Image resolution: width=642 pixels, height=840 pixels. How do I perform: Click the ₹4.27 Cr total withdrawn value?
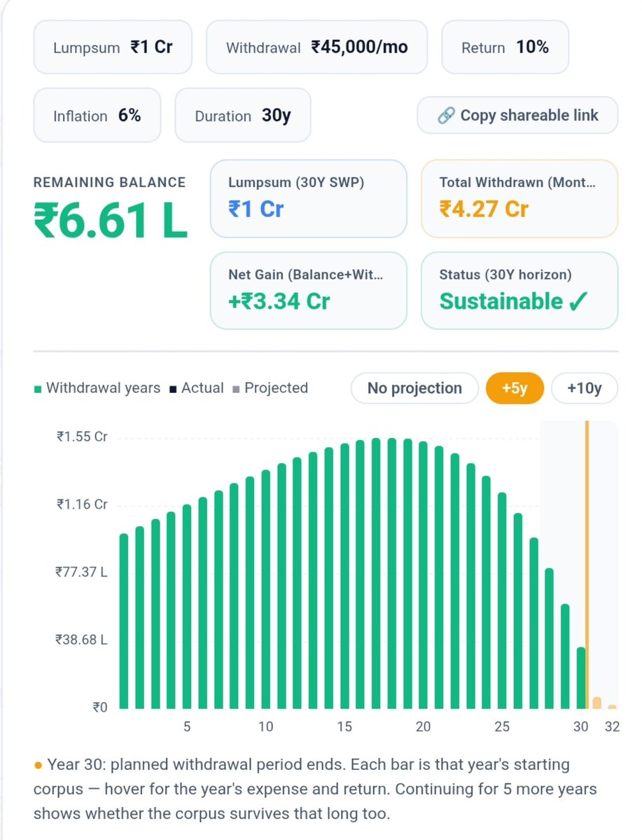[484, 209]
